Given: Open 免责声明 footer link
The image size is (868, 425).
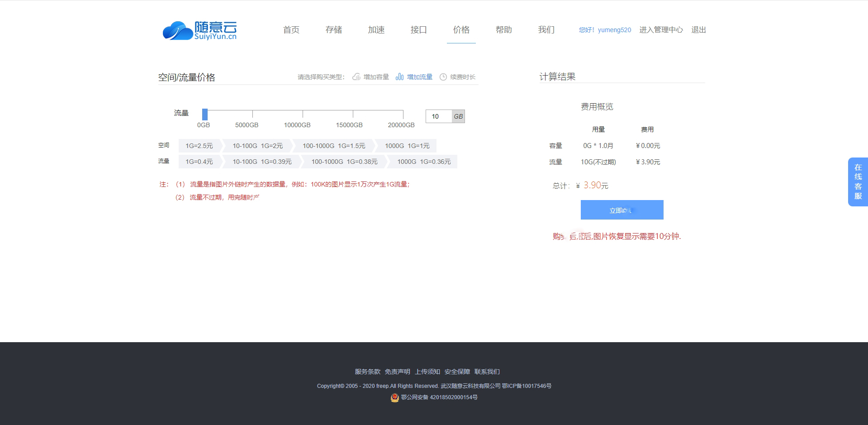Looking at the screenshot, I should pyautogui.click(x=397, y=372).
